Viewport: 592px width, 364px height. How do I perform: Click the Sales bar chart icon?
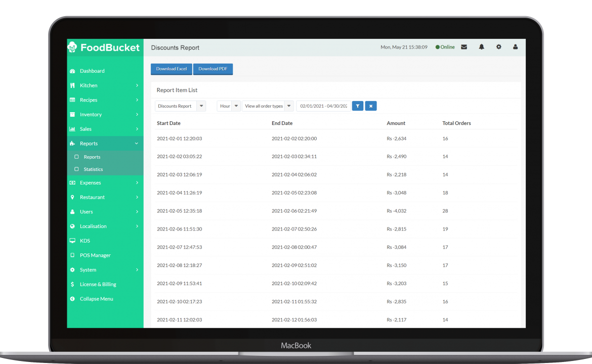72,129
